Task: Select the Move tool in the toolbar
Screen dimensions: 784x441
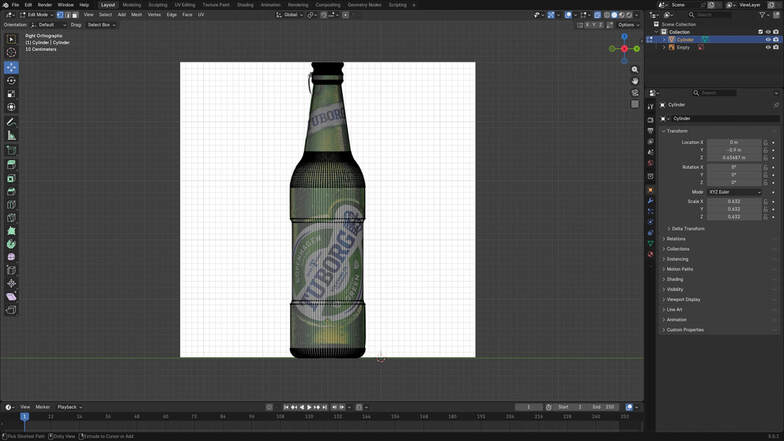Action: [x=11, y=67]
